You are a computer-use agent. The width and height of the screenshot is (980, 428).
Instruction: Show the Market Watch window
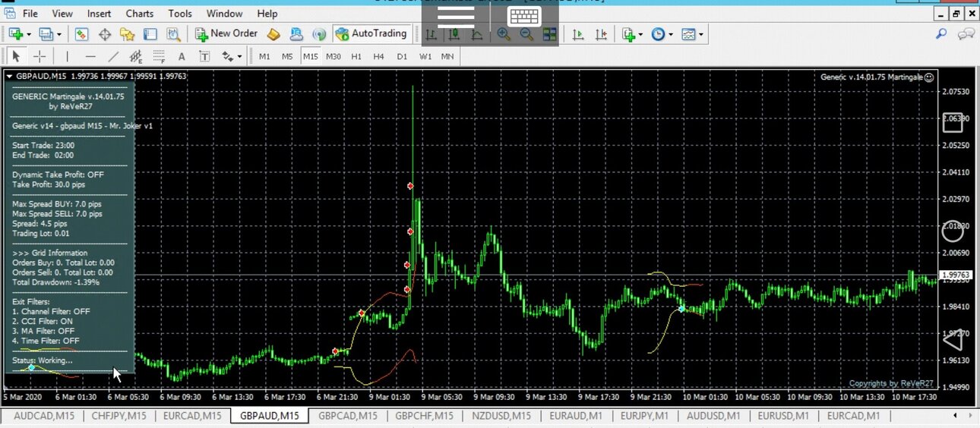[x=81, y=34]
